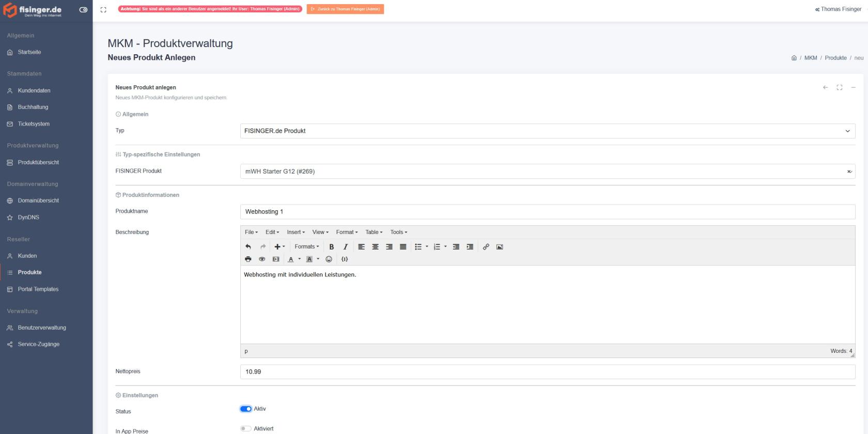Open the editor Insert menu
The height and width of the screenshot is (434, 868).
pos(296,233)
